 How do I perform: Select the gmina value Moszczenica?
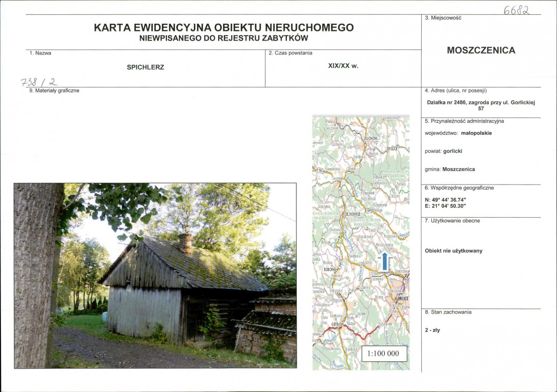pyautogui.click(x=458, y=169)
